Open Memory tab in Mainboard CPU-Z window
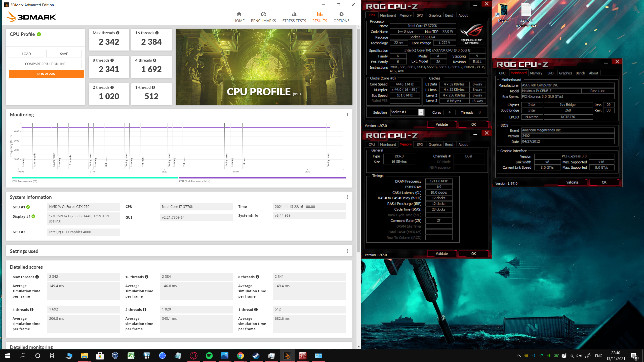644x362 pixels. tap(536, 73)
